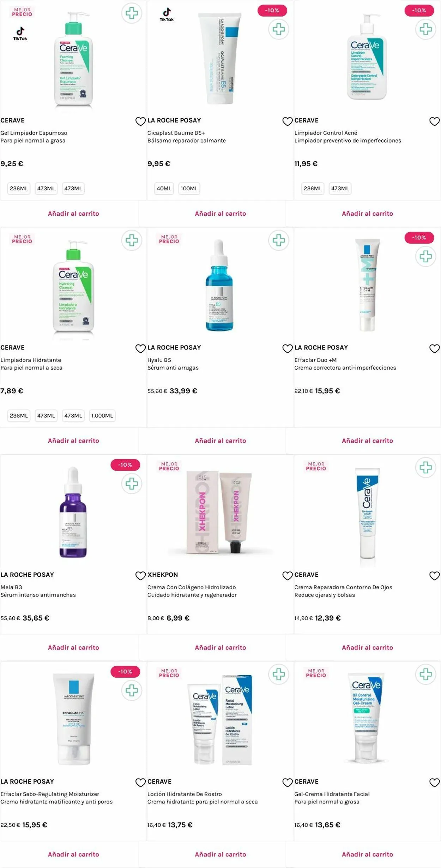Image resolution: width=441 pixels, height=868 pixels.
Task: Open Loción Hidratante De Rostro product link
Action: 185,794
